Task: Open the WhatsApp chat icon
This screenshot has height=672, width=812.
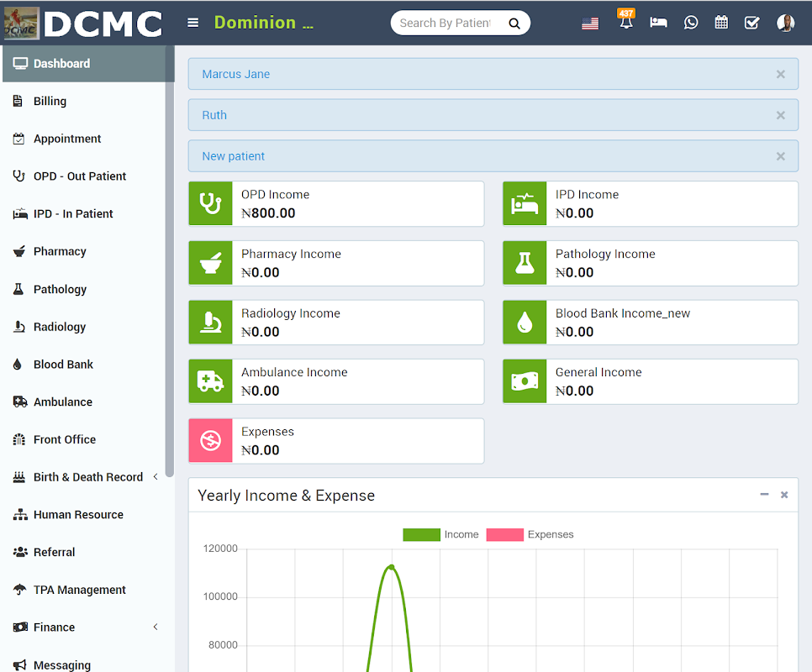Action: click(x=690, y=23)
